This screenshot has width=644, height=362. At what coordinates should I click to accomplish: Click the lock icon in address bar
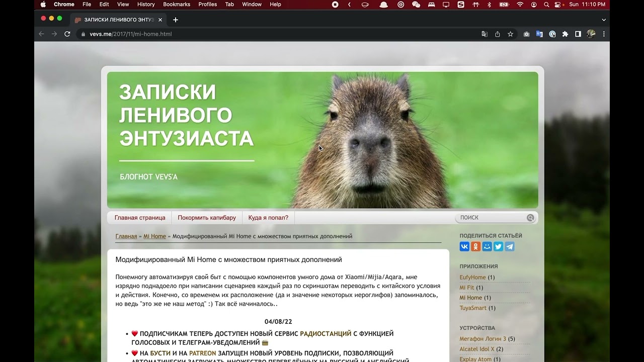(x=84, y=34)
